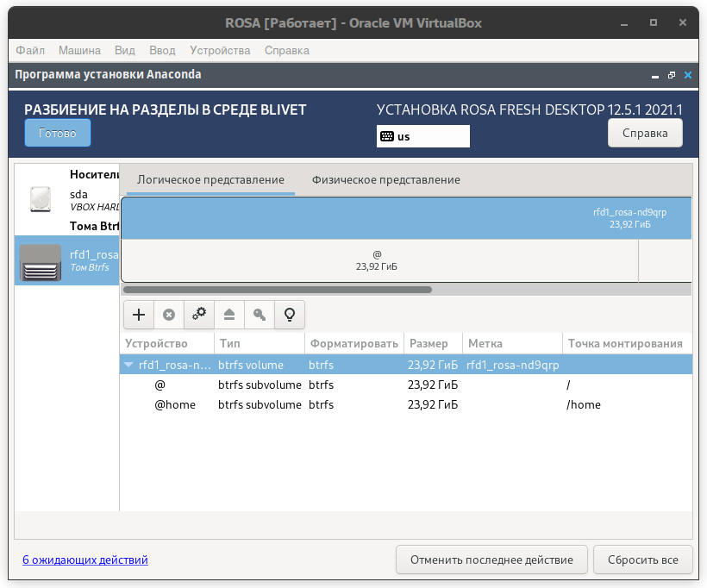Select the @home subvolume row

click(175, 404)
